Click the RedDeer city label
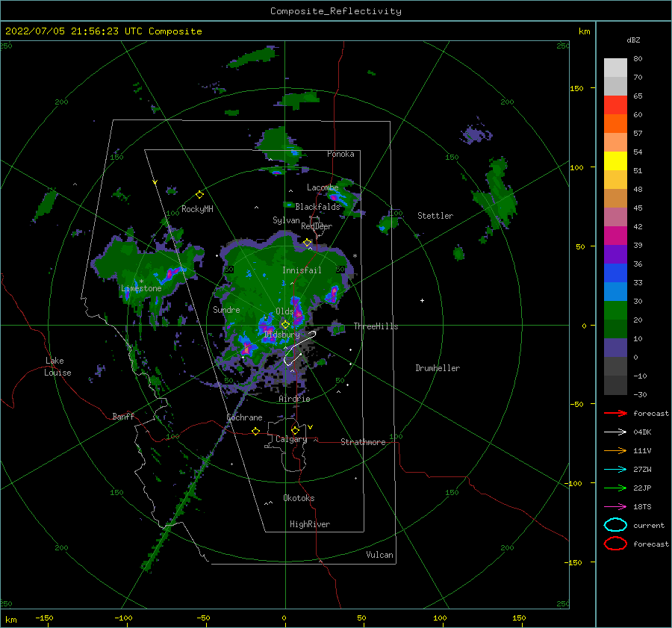 tap(317, 226)
